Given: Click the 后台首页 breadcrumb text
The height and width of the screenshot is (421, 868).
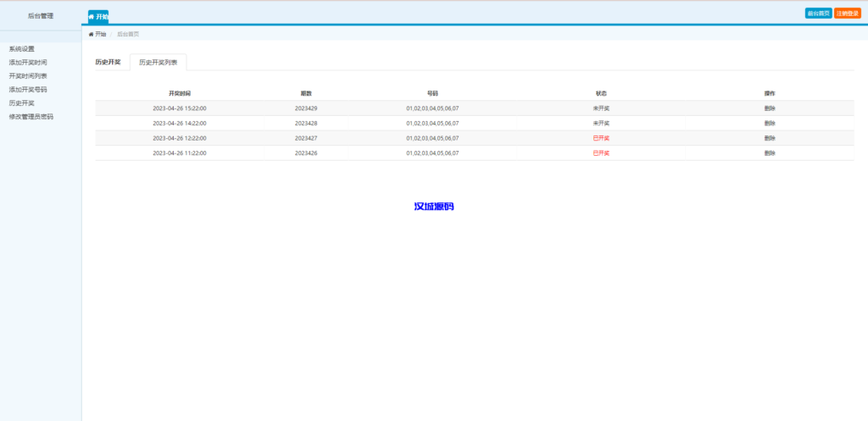Looking at the screenshot, I should tap(128, 34).
